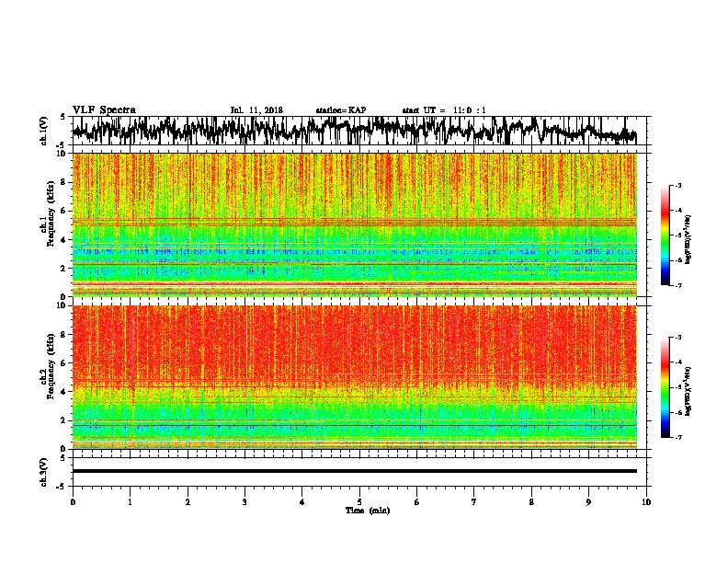
Task: Click the ch.1 color bar log(PSD) unit label
Action: click(x=688, y=239)
